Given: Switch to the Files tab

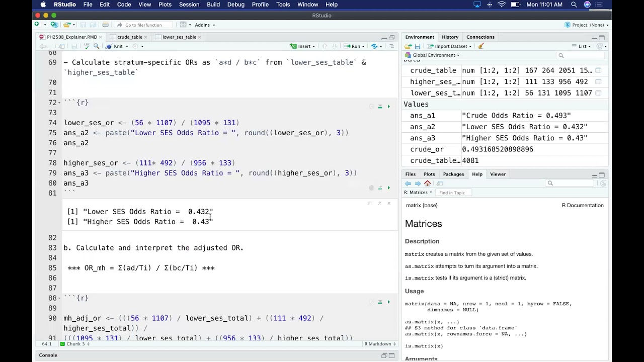Looking at the screenshot, I should point(411,174).
